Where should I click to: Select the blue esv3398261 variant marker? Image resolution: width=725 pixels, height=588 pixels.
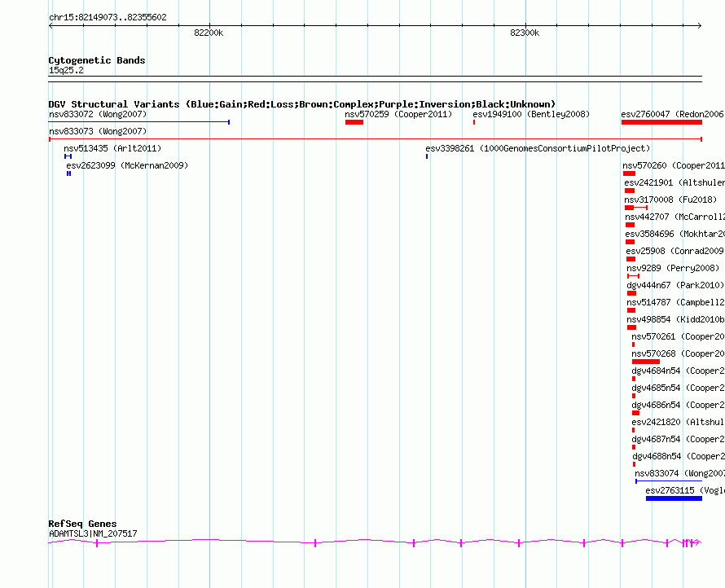tap(427, 156)
